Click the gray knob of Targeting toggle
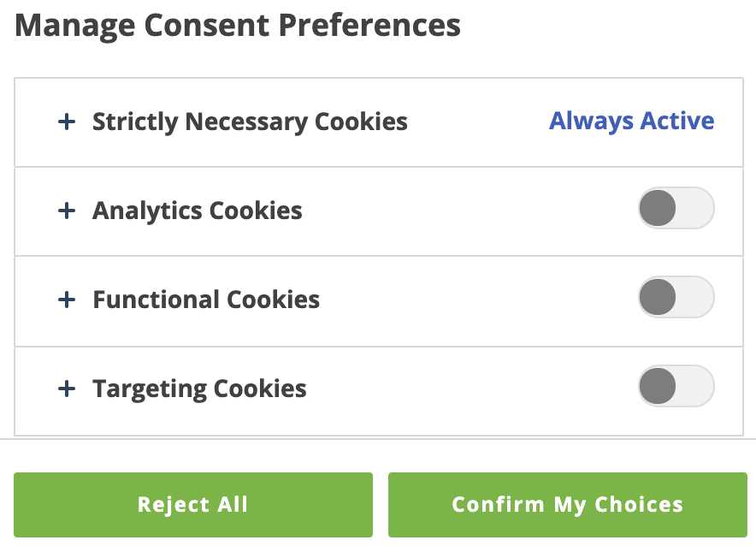The width and height of the screenshot is (756, 546). pyautogui.click(x=658, y=386)
